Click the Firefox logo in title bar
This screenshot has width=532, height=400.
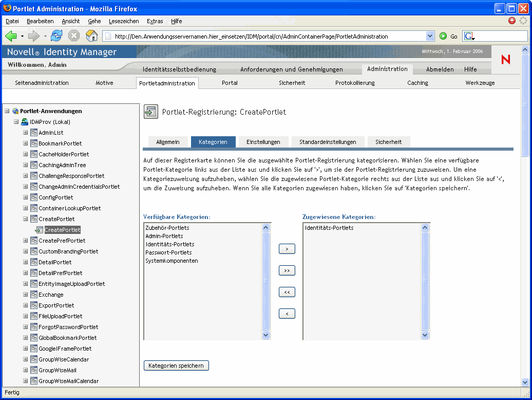pyautogui.click(x=7, y=8)
